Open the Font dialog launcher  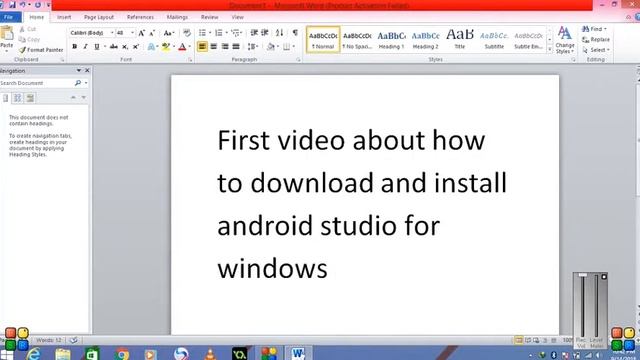point(190,60)
